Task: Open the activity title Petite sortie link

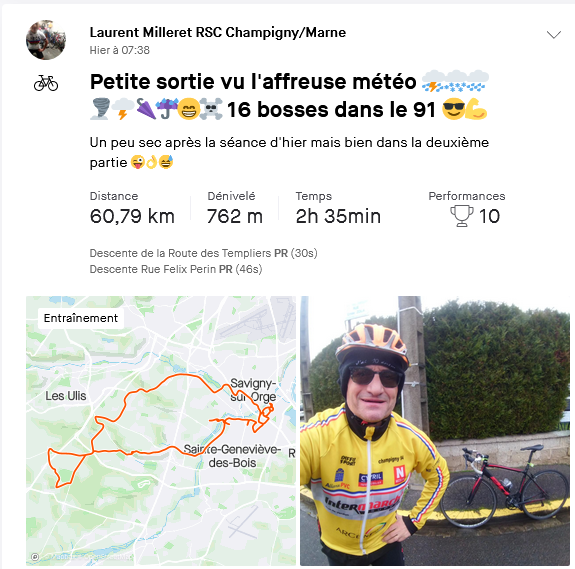Action: [x=289, y=95]
